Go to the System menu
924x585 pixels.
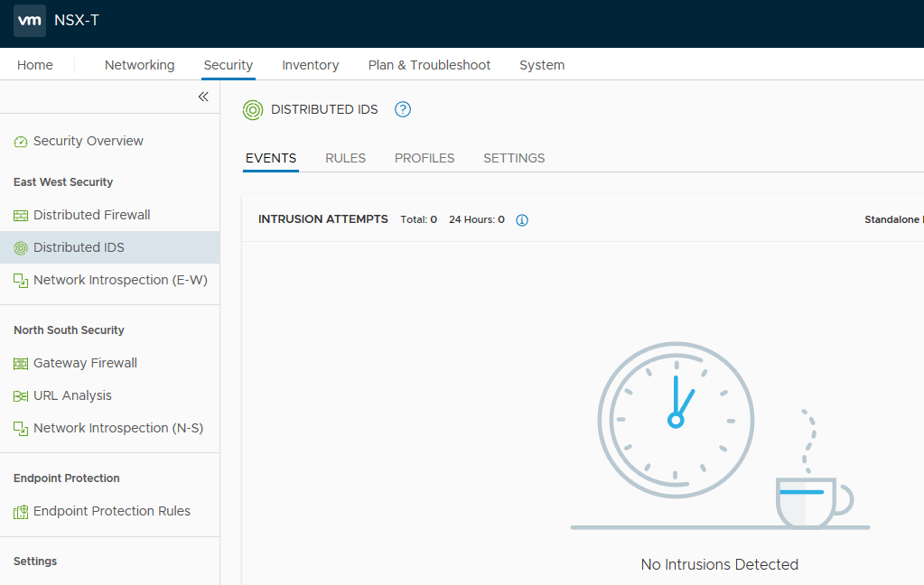pyautogui.click(x=542, y=65)
